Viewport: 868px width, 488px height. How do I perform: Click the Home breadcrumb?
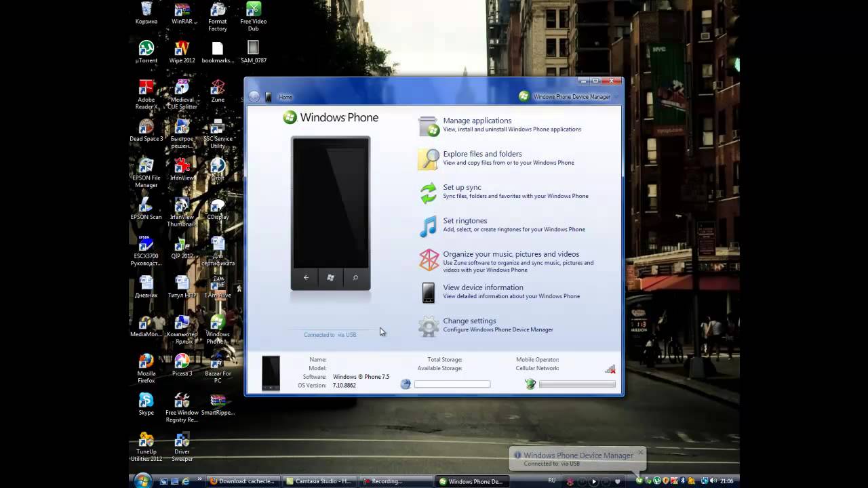pos(285,97)
